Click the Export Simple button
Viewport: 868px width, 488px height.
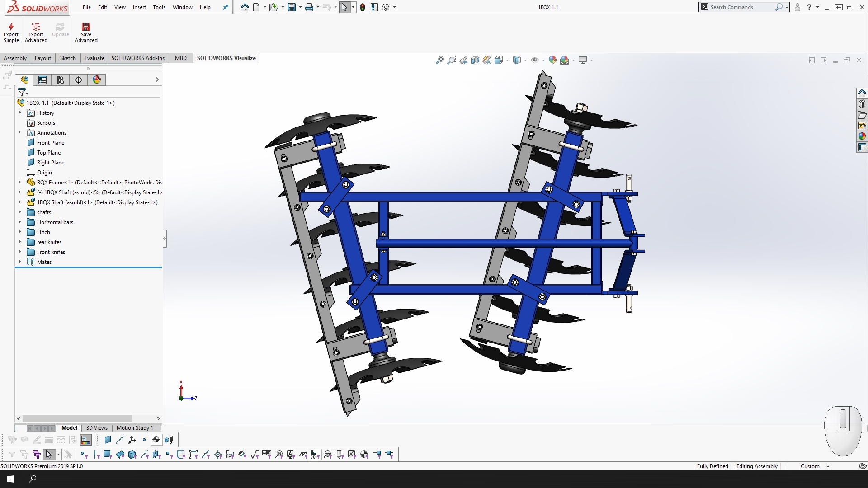11,32
